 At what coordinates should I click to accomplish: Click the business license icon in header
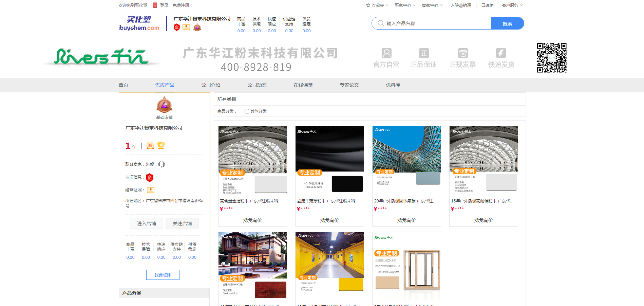pos(186,27)
